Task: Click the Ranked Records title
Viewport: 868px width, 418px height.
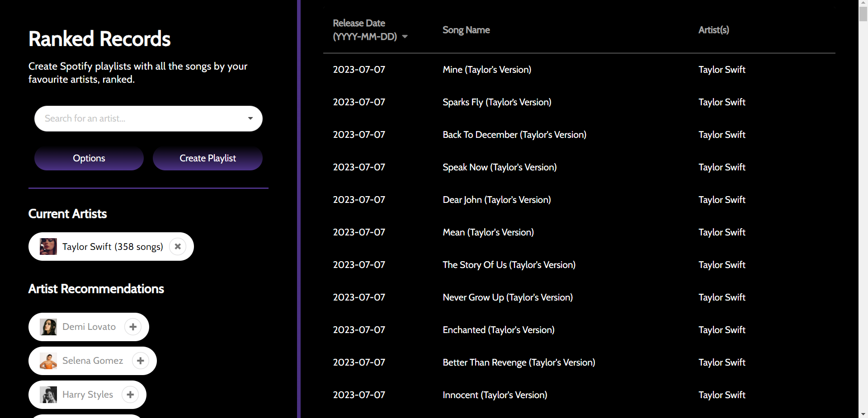Action: (x=99, y=39)
